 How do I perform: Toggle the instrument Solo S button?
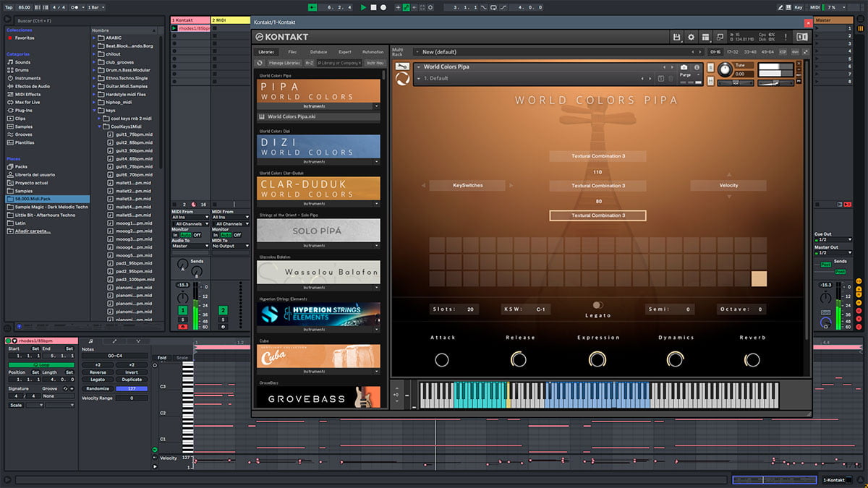(x=710, y=67)
